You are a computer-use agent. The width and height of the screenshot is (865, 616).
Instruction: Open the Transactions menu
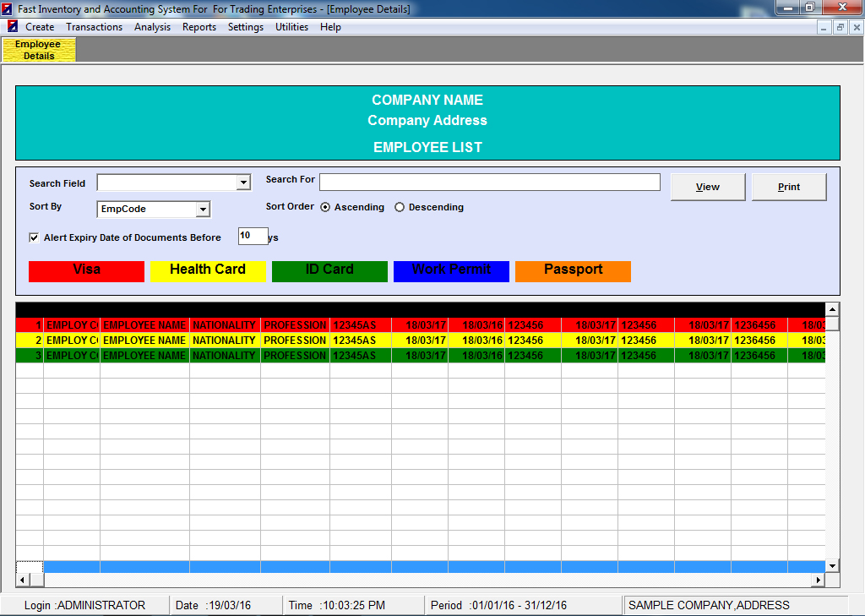pos(94,27)
